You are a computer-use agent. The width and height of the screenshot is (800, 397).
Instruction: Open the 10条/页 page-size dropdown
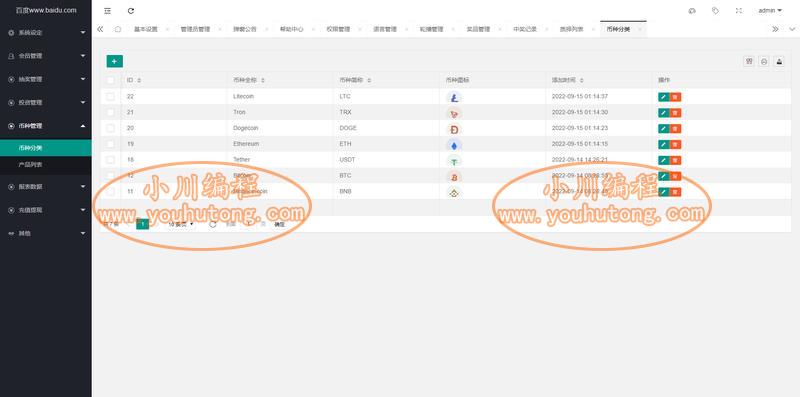(181, 224)
